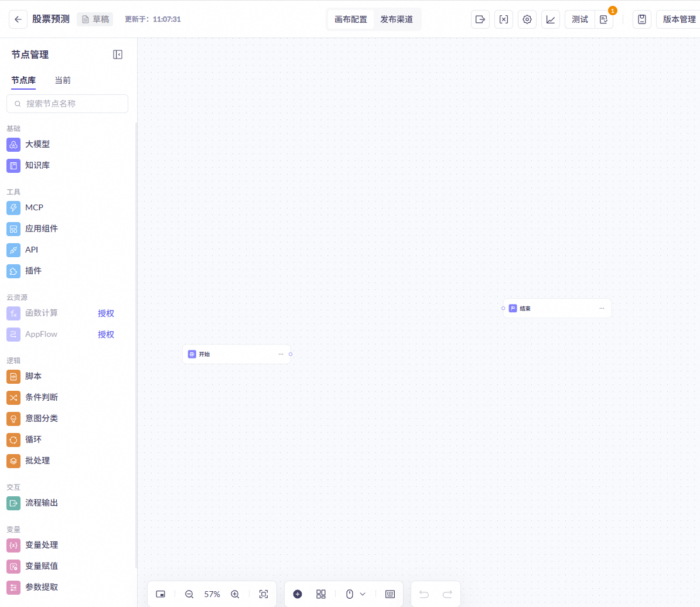
Task: Click the 开始 node output port
Action: point(291,354)
